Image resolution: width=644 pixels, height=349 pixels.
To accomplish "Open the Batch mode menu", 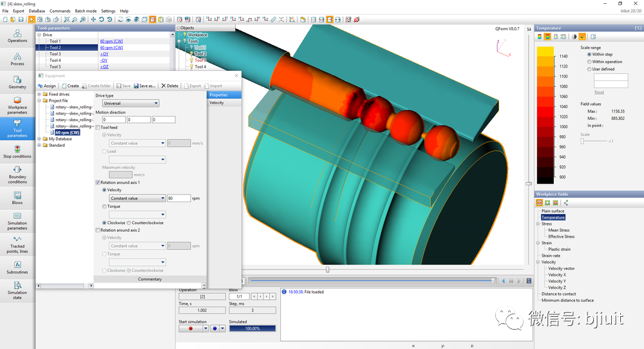I will click(x=86, y=11).
